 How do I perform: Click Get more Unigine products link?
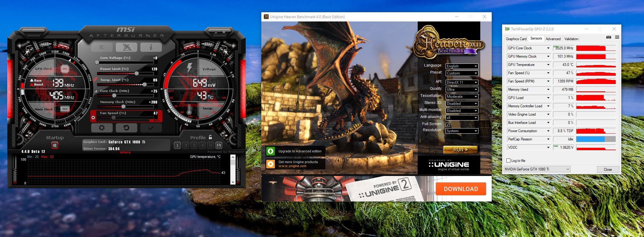[295, 164]
